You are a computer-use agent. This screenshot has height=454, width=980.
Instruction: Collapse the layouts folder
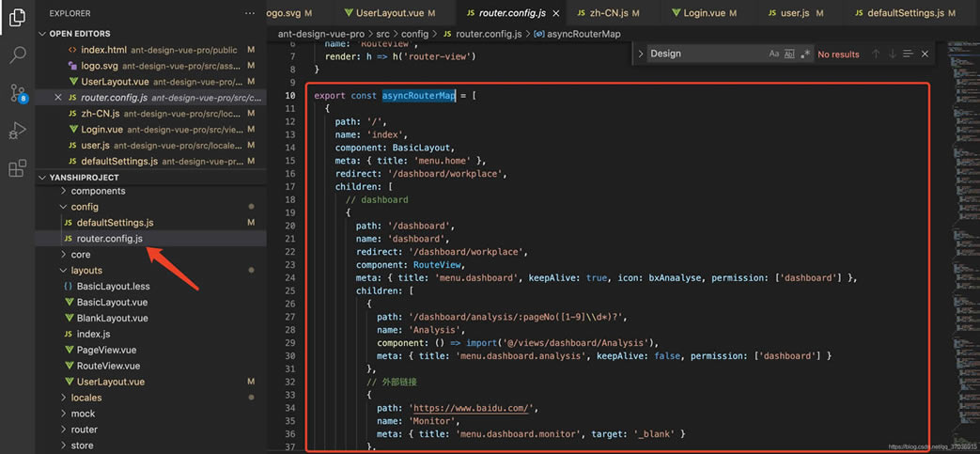pyautogui.click(x=86, y=270)
